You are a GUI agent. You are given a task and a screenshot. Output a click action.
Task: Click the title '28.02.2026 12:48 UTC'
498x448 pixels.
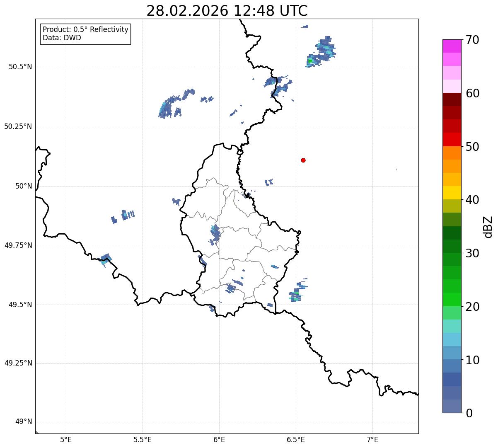pyautogui.click(x=227, y=11)
